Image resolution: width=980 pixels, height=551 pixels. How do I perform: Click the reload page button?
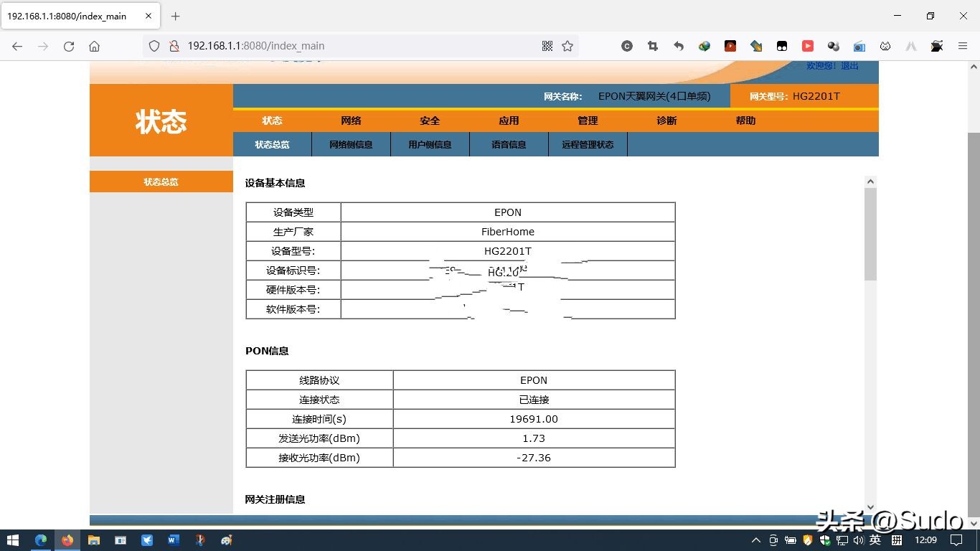[68, 46]
